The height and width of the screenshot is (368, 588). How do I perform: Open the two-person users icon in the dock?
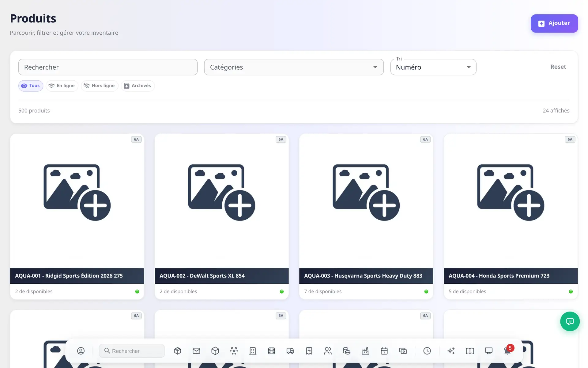[328, 351]
